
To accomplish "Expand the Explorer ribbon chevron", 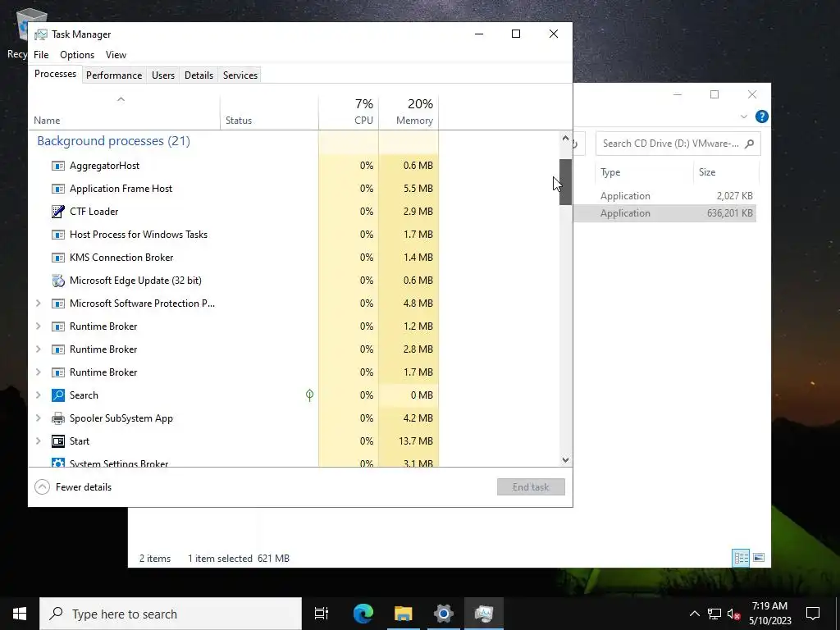I will click(x=743, y=116).
